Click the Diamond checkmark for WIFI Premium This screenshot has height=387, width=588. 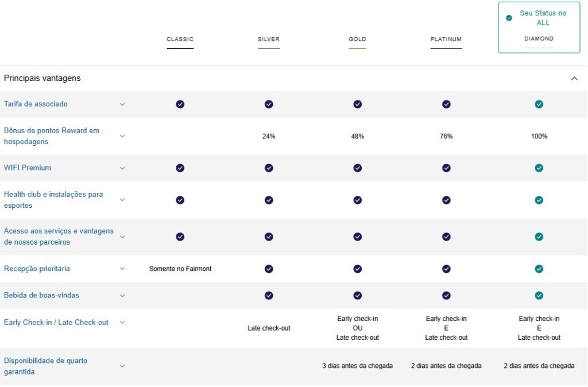[539, 168]
